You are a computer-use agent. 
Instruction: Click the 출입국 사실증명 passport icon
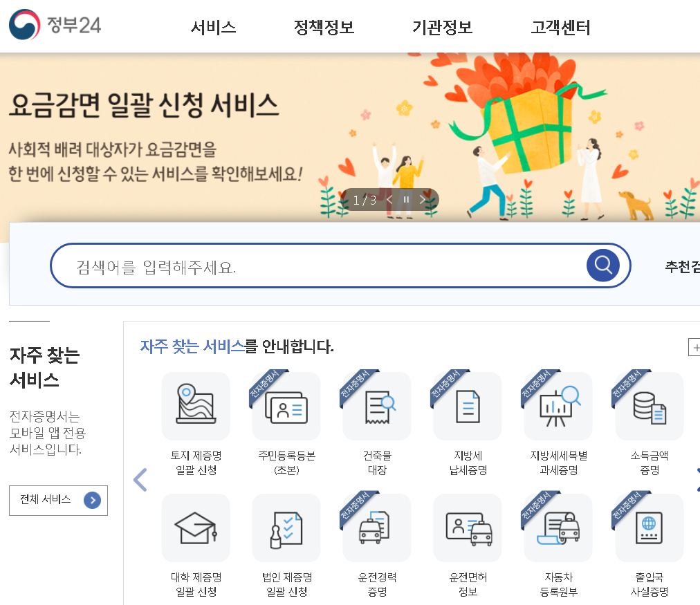pos(648,527)
